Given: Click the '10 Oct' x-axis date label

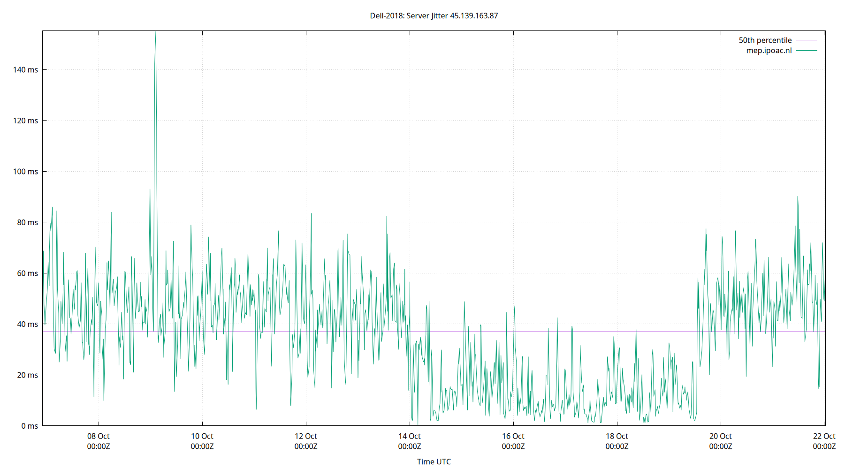Looking at the screenshot, I should [x=202, y=436].
